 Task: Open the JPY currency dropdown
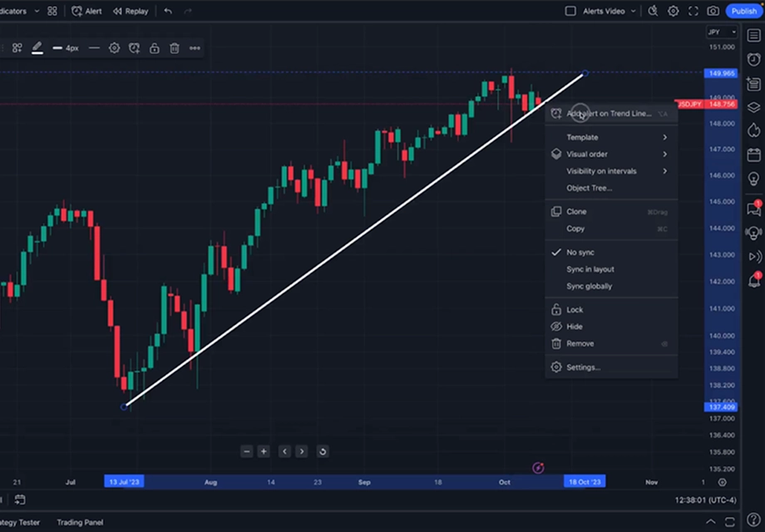point(722,32)
